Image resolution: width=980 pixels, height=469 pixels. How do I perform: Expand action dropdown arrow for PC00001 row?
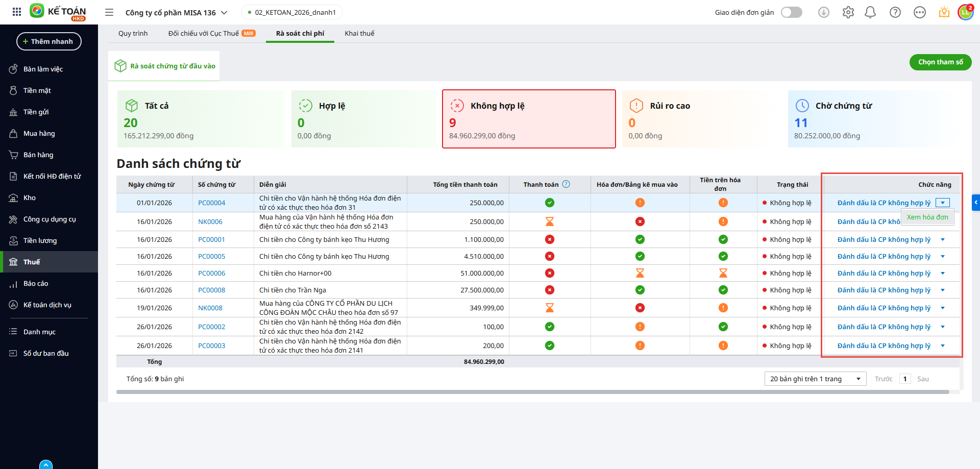(x=943, y=239)
